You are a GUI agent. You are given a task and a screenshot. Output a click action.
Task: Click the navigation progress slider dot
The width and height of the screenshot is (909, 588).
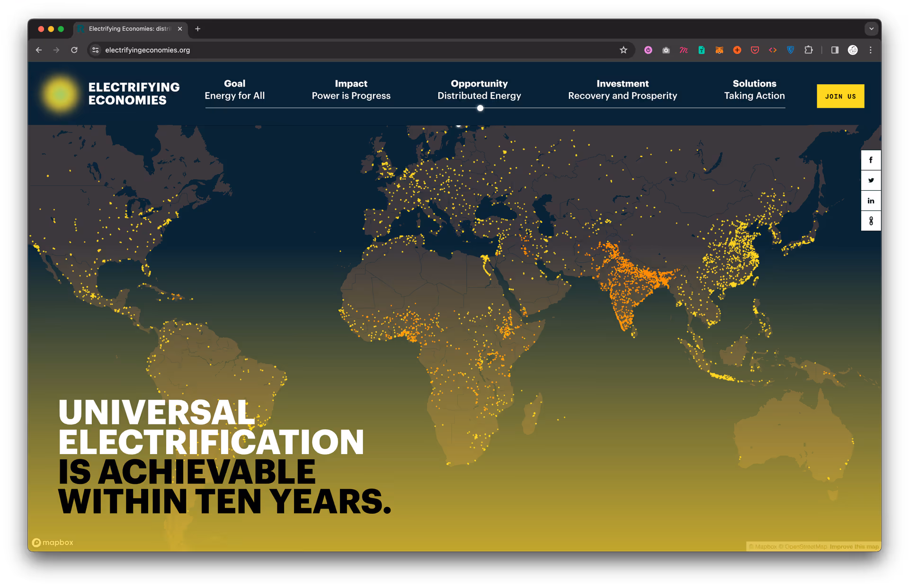[x=480, y=108]
